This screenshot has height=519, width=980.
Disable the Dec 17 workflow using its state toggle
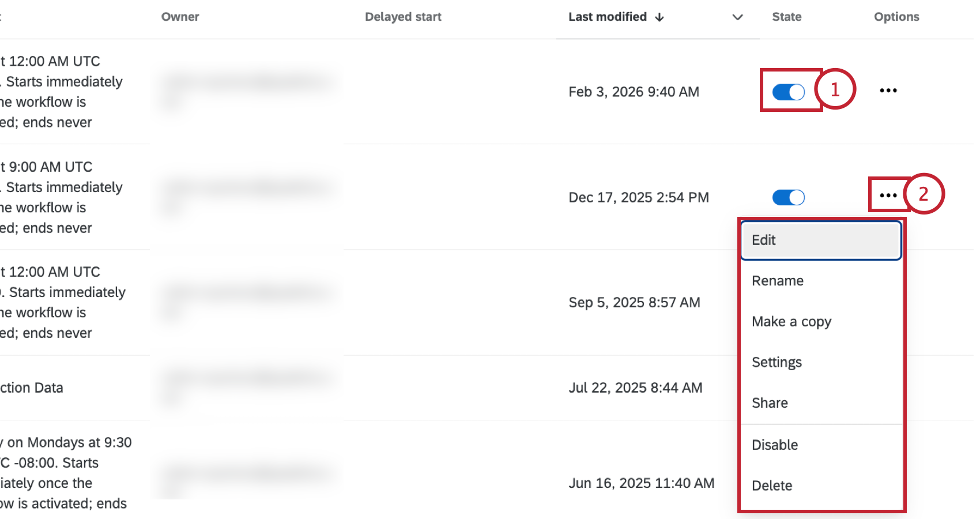pos(788,197)
